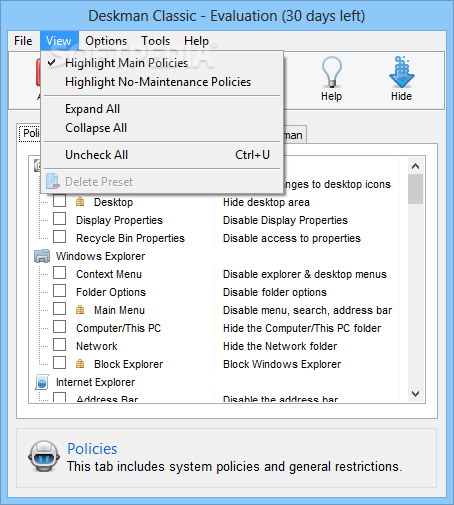Click the Policies tab
The width and height of the screenshot is (454, 505).
point(30,133)
